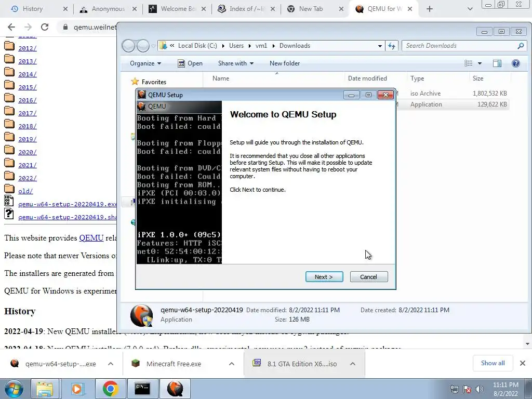Screen dimensions: 532x399
Task: Toggle the Explorer preview pane
Action: point(497,63)
